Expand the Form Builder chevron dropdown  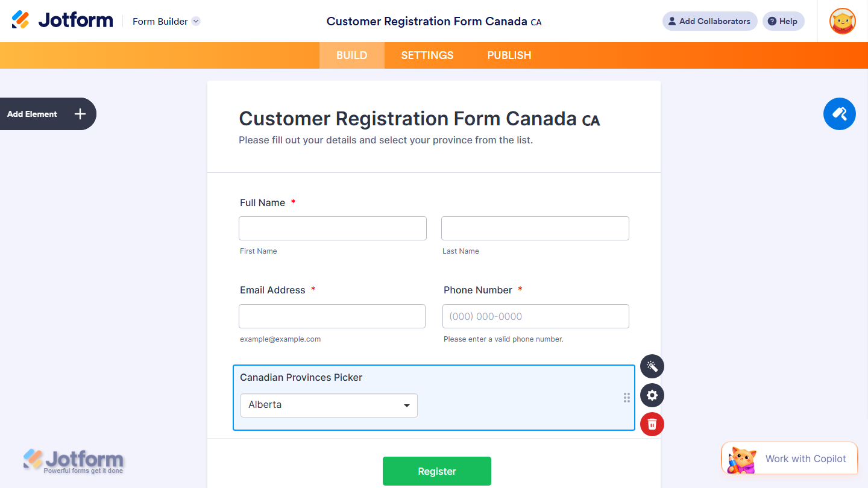pos(195,21)
